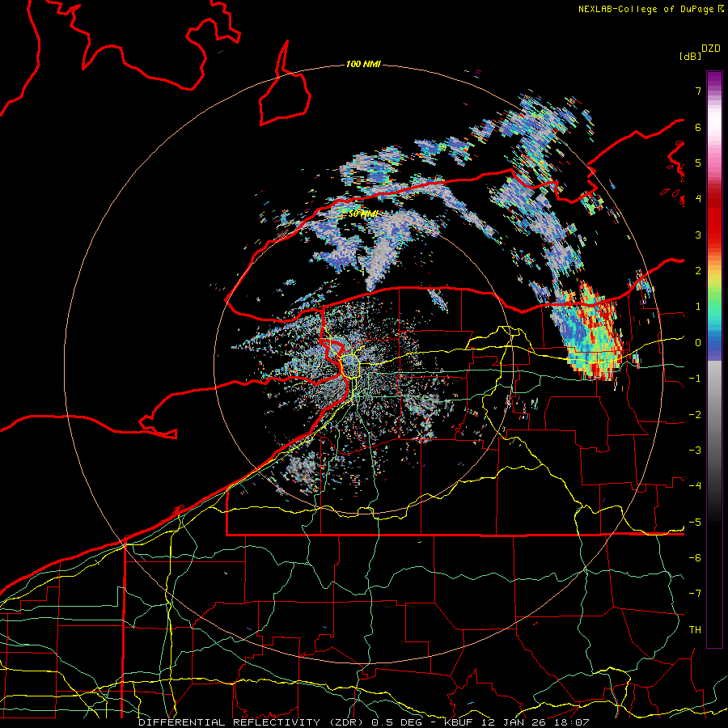Click the -4 value on color scale
The height and width of the screenshot is (728, 728).
[695, 486]
